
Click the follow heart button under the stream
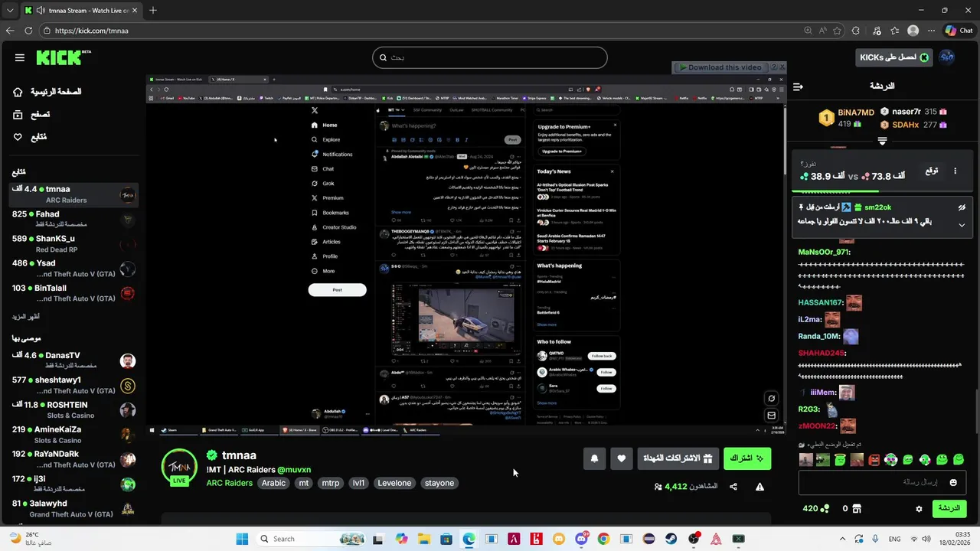[x=621, y=458]
